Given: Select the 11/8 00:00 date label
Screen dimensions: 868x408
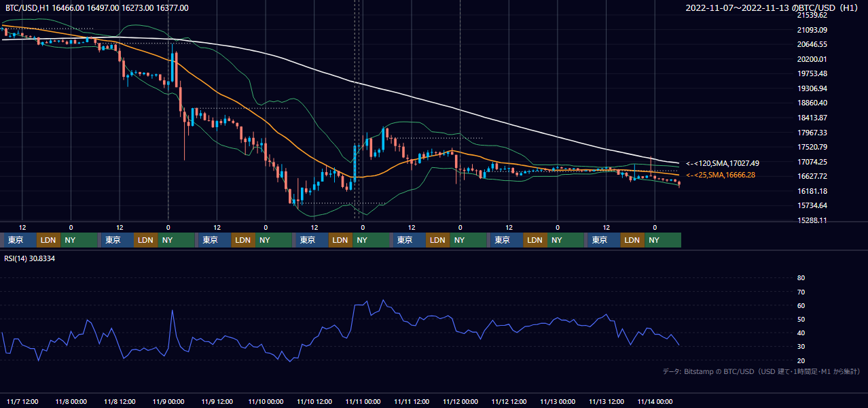Looking at the screenshot, I should coord(70,401).
